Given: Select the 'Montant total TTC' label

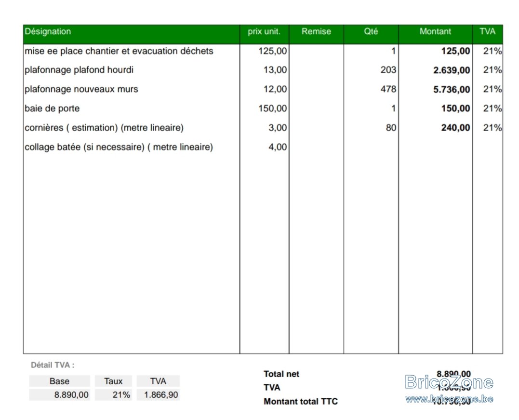Looking at the screenshot, I should click(301, 402).
